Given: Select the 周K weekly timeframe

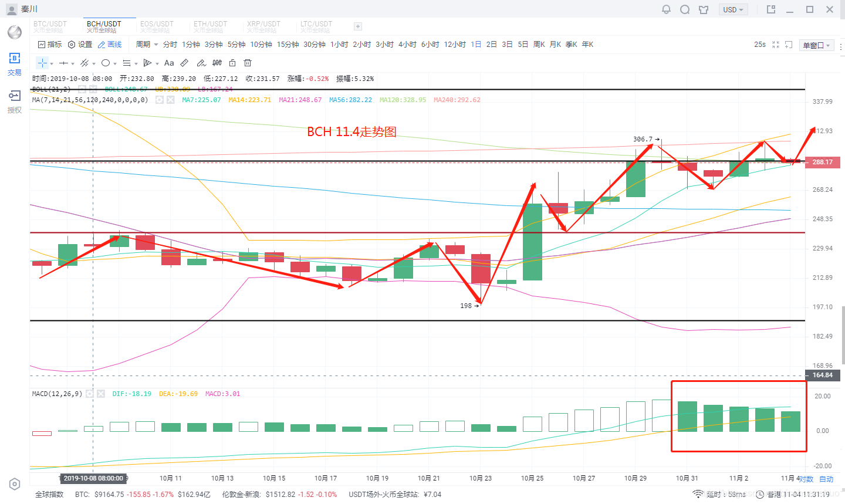Looking at the screenshot, I should pyautogui.click(x=539, y=45).
